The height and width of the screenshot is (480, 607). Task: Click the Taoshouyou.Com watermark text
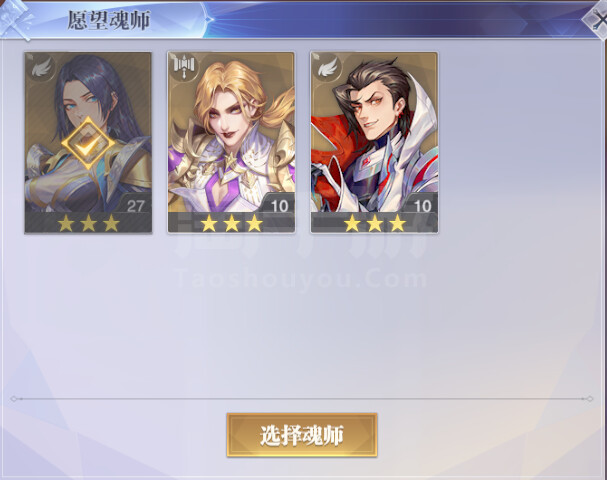click(302, 279)
